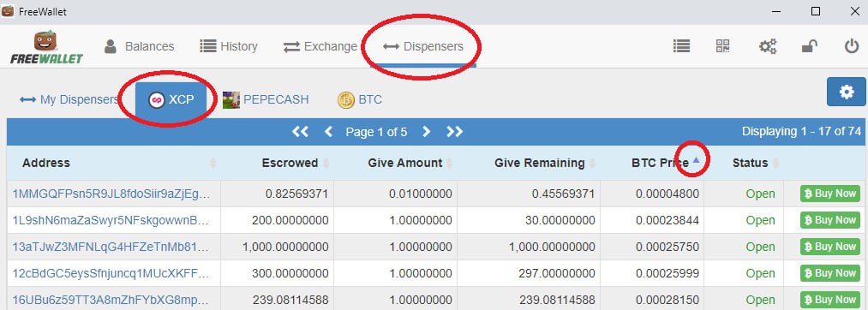This screenshot has width=868, height=310.
Task: Select the BTC dispensers tab
Action: point(360,99)
